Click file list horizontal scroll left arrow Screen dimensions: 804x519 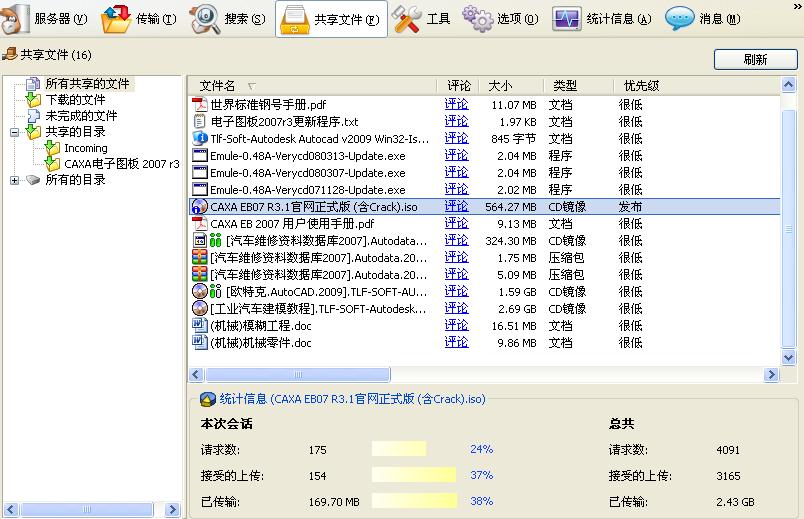tap(196, 375)
